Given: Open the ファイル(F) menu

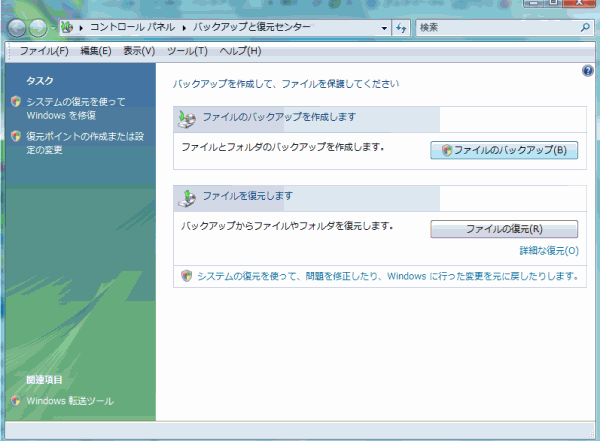Looking at the screenshot, I should (x=44, y=51).
